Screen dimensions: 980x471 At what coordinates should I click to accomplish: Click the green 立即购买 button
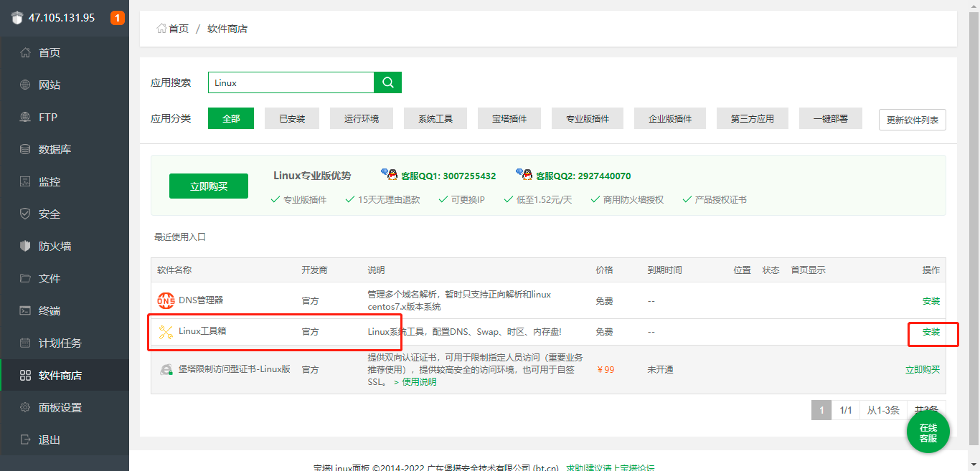209,186
